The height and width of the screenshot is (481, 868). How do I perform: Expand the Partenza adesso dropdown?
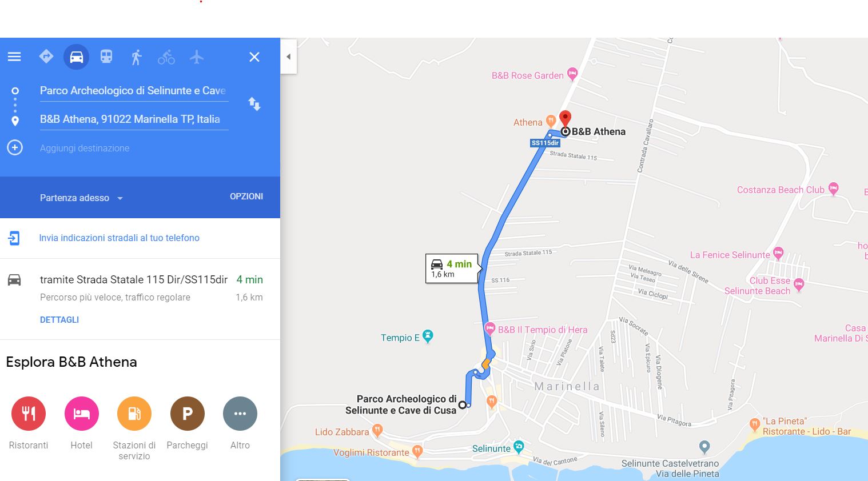tap(82, 198)
